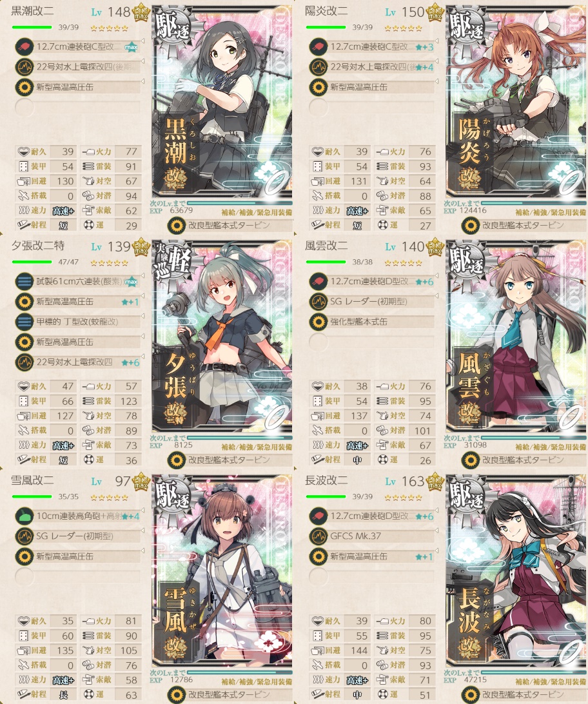The width and height of the screenshot is (588, 704).
Task: Select Kazagumo's empty fourth equipment slot
Action: (x=371, y=342)
